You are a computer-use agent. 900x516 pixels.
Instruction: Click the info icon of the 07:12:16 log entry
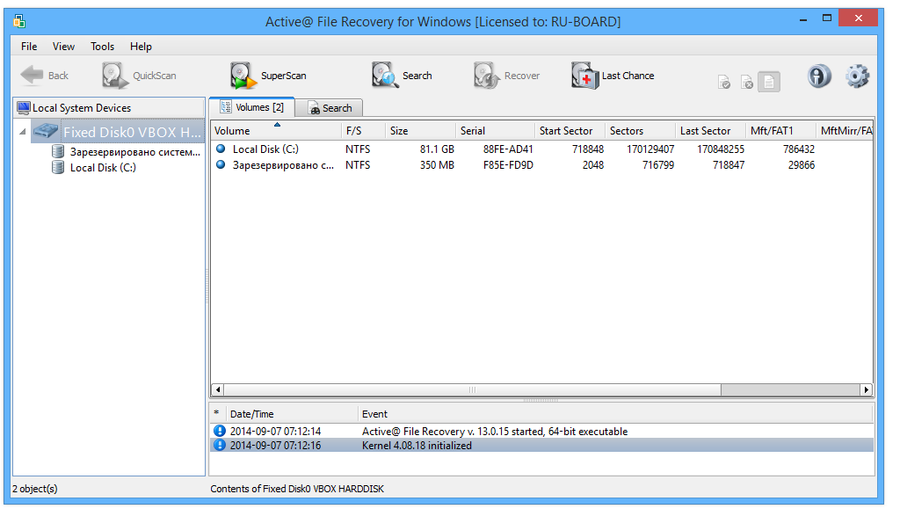click(219, 445)
